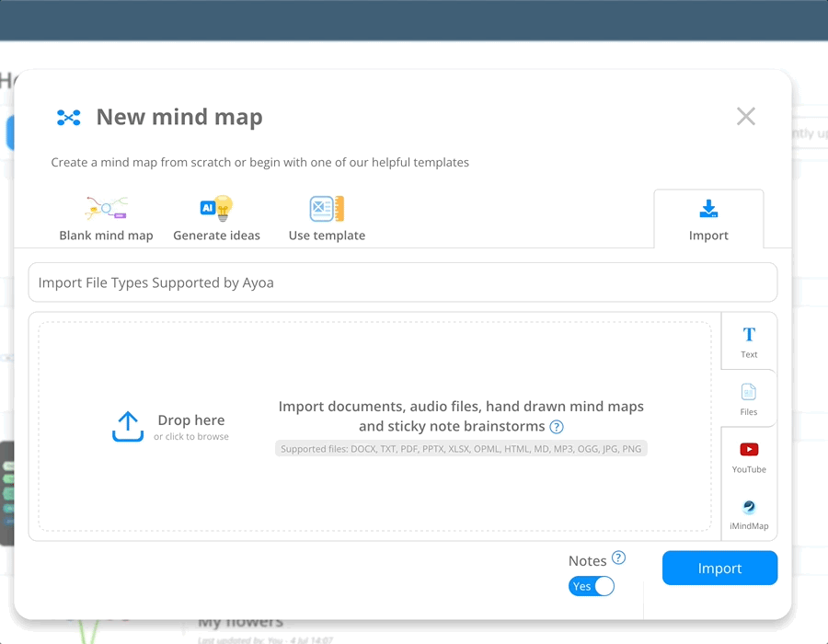Close the New mind map dialog
This screenshot has width=828, height=644.
[745, 116]
